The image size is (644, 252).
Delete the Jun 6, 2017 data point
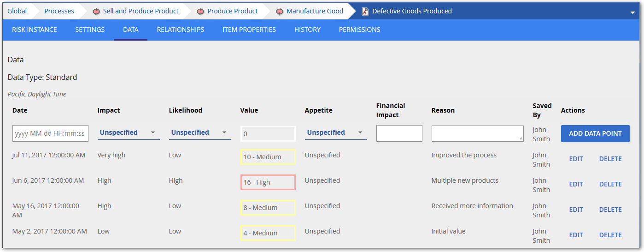pos(610,184)
